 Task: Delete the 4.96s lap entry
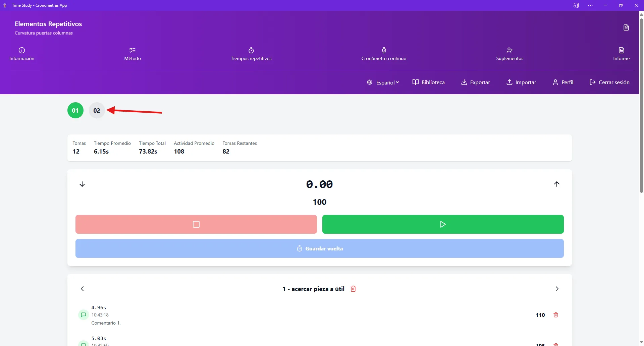[556, 315]
